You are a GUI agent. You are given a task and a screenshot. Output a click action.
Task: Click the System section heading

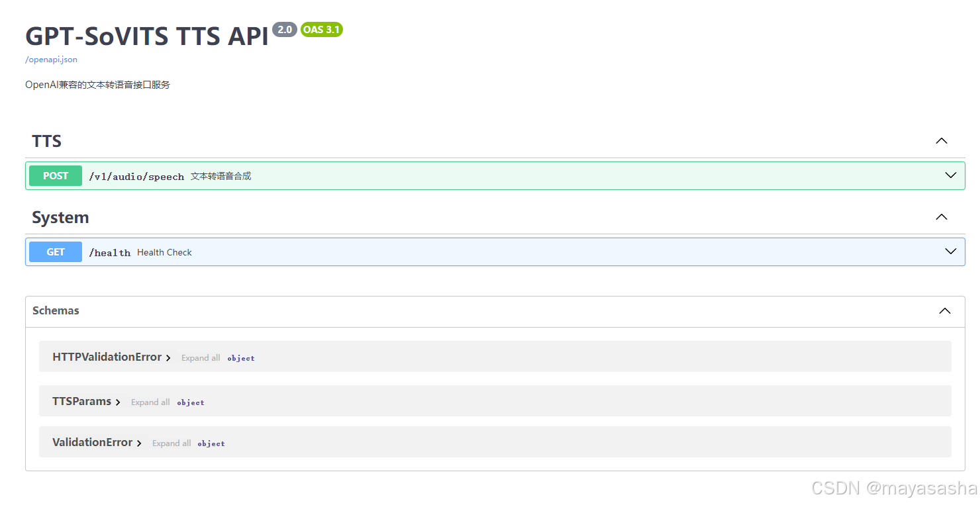coord(60,218)
